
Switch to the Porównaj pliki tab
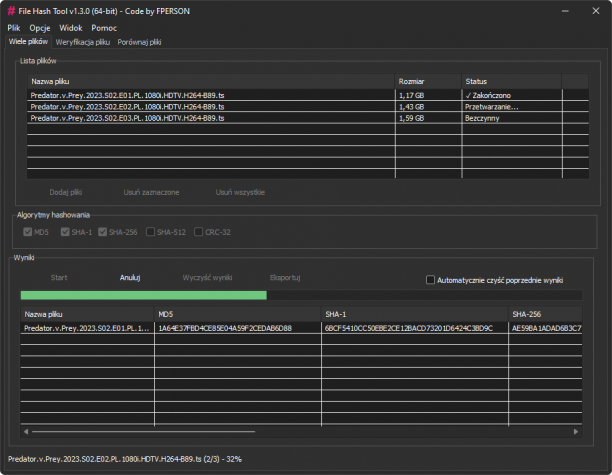click(x=139, y=42)
